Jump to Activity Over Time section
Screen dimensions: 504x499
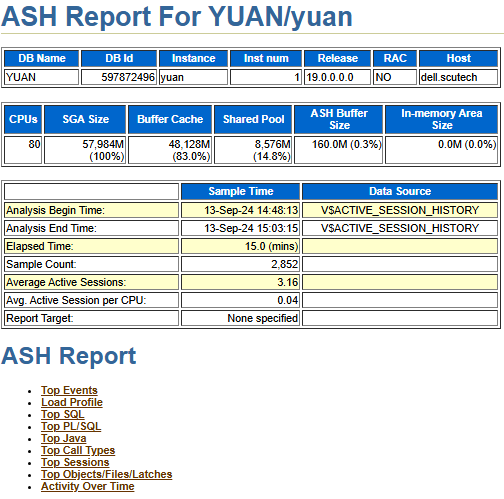(x=88, y=486)
